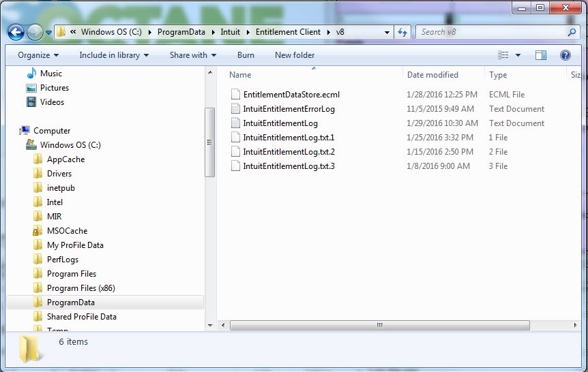
Task: Open the AppCache folder in the tree
Action: [65, 159]
